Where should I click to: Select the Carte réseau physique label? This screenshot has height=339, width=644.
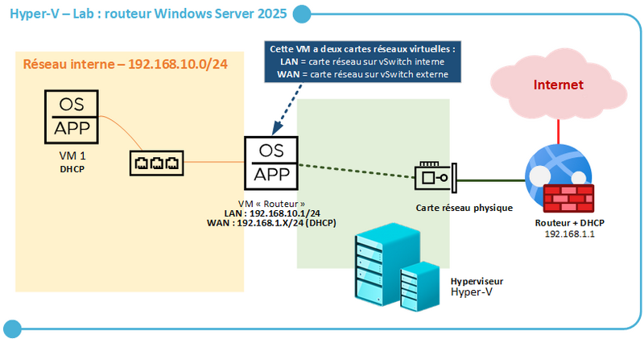click(464, 208)
